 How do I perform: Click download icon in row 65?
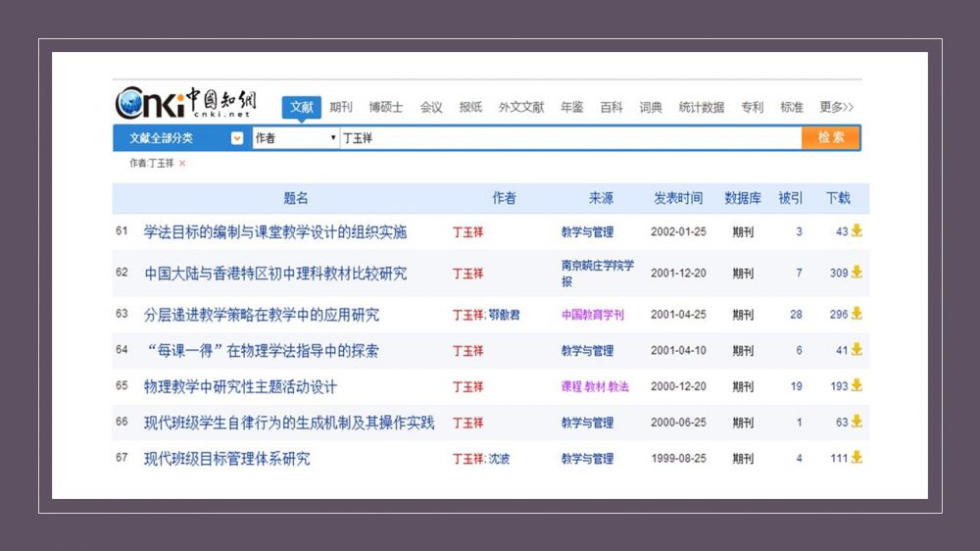coord(857,386)
